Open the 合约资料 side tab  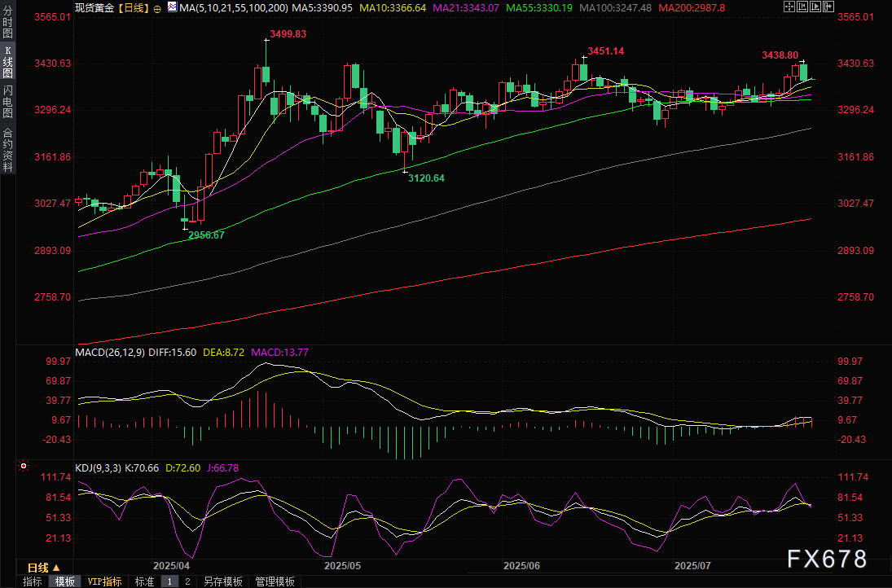coord(8,149)
